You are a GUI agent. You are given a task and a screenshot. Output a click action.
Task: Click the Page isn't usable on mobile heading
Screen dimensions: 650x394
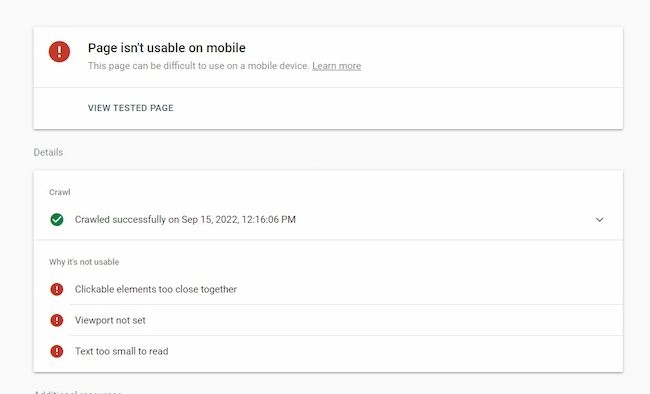click(x=167, y=48)
